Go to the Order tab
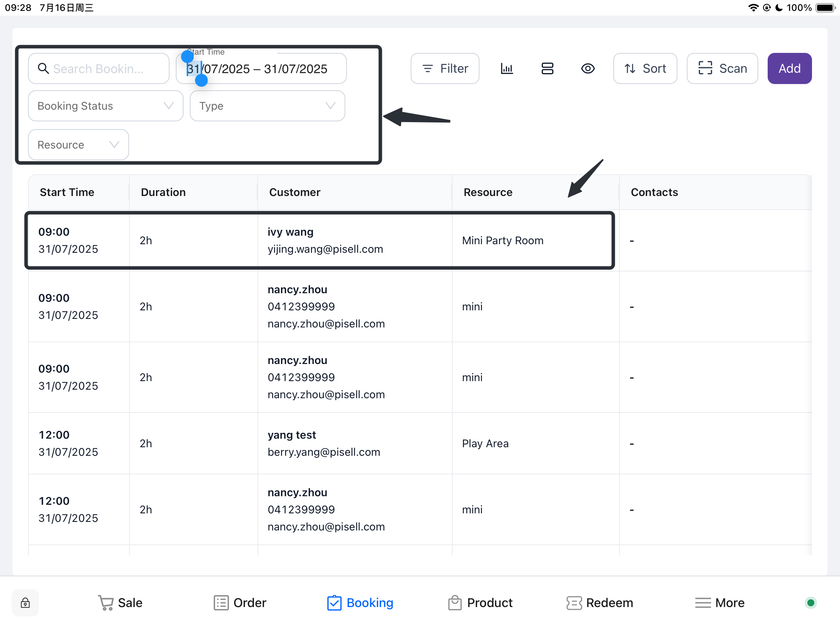 [240, 603]
